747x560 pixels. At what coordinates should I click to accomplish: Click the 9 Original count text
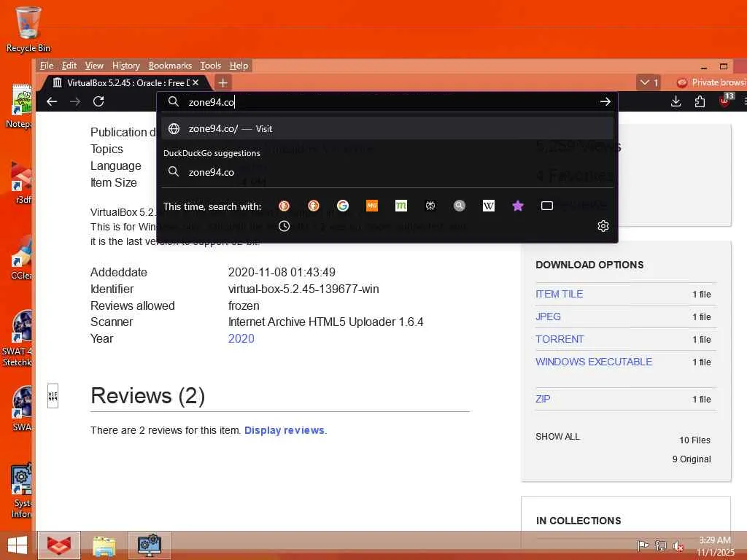(692, 459)
